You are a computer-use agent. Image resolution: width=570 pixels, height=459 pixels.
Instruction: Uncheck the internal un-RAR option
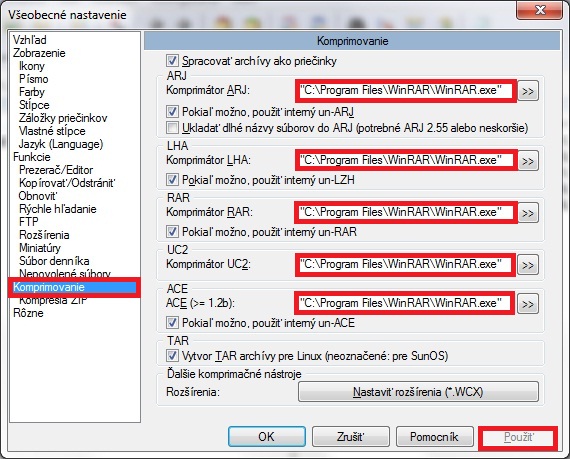[172, 231]
